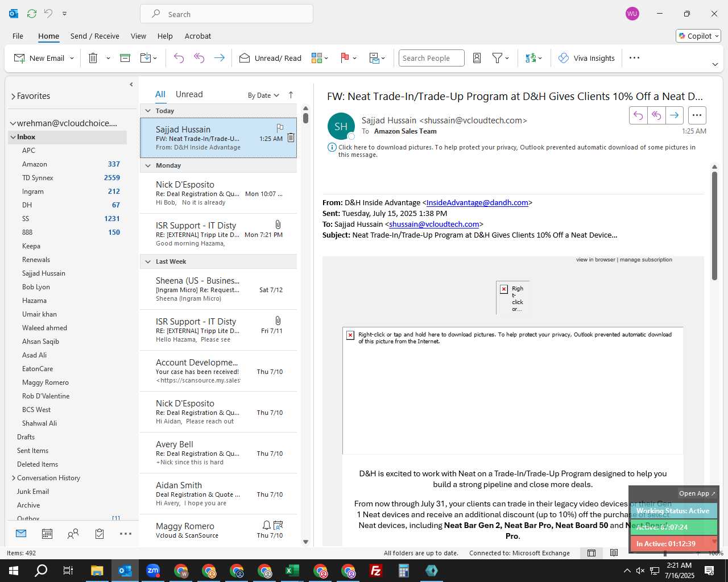Reverse sort order arrow in message list
Image resolution: width=728 pixels, height=582 pixels.
click(291, 95)
